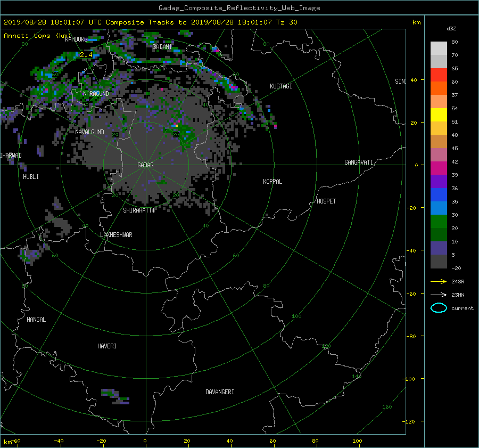
Task: Click the 100 tick on bottom axis
Action: [357, 441]
